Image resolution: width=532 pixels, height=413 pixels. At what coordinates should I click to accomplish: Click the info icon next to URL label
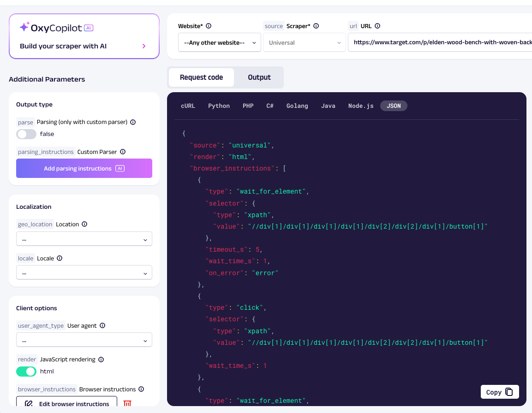378,26
